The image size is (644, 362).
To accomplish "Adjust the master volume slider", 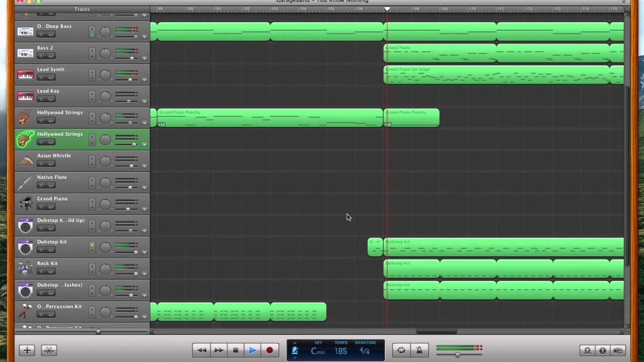I will tap(457, 355).
